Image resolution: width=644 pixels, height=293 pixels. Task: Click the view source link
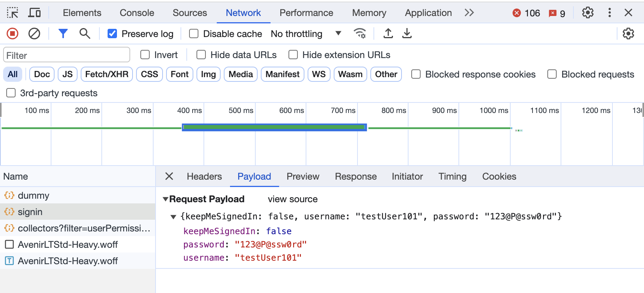pos(293,199)
